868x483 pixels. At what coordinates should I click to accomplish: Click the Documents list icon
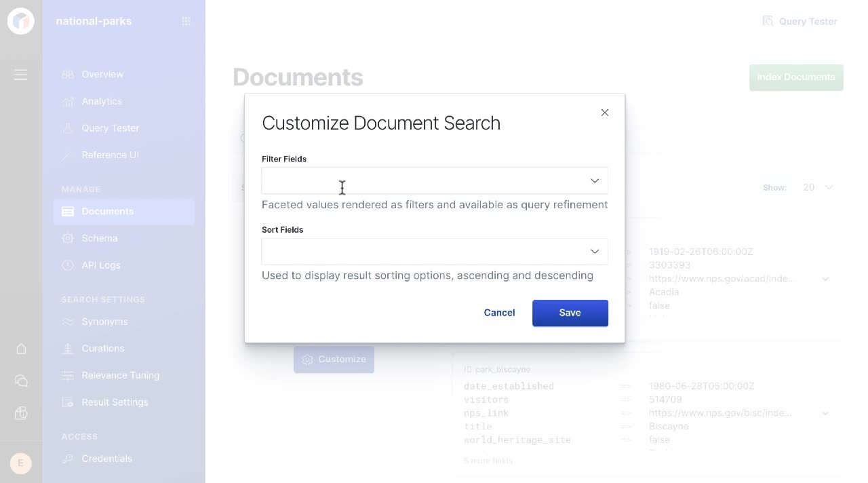pos(68,212)
